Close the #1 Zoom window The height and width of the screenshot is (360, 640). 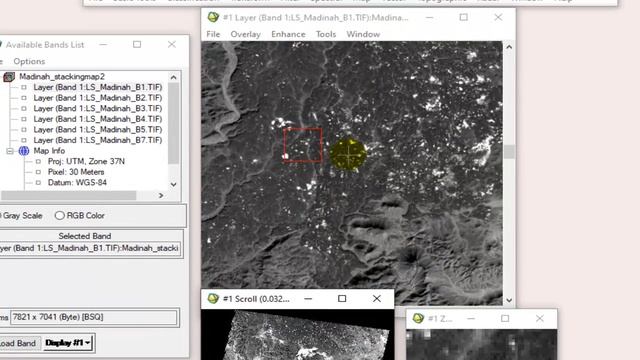tap(540, 318)
